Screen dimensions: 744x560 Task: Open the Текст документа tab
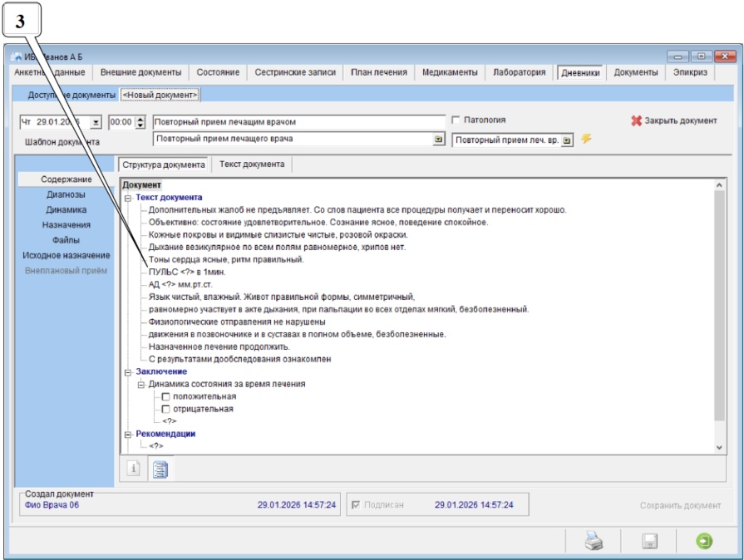pyautogui.click(x=252, y=165)
